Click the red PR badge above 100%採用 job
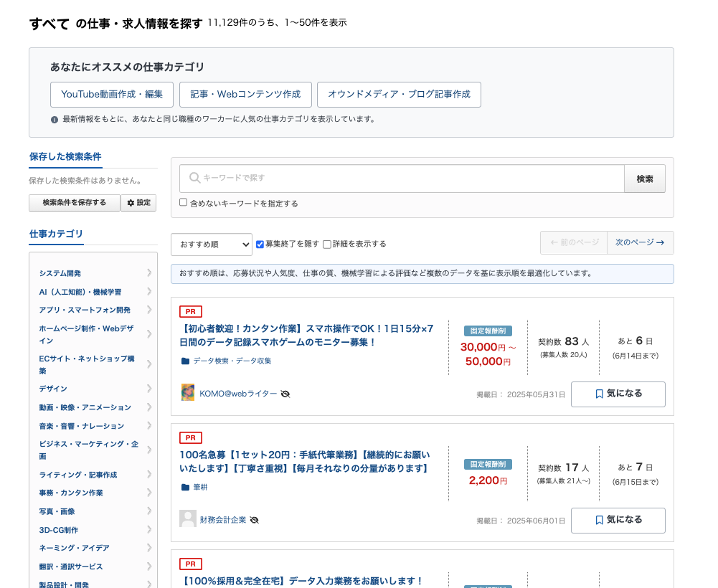The height and width of the screenshot is (588, 718). 191,564
